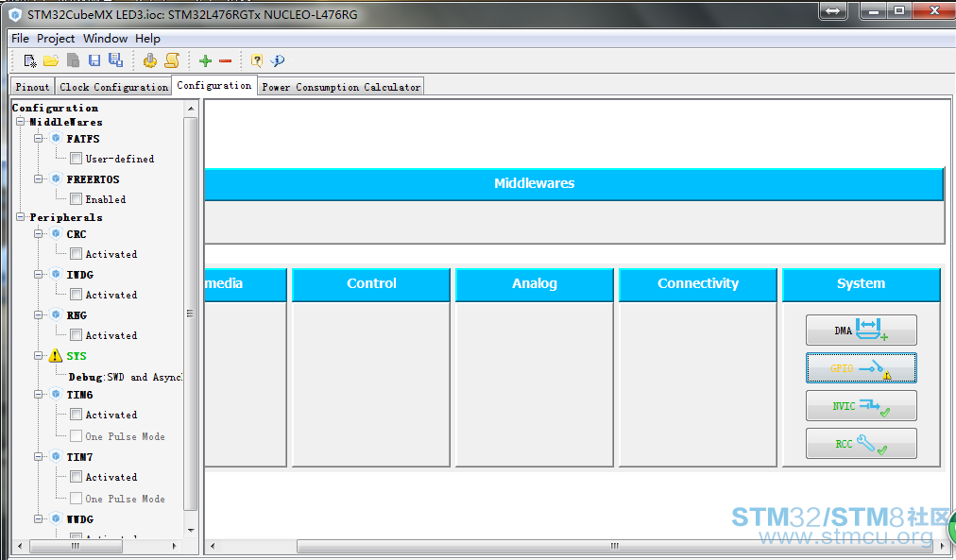Collapse the WWDG tree node
The height and width of the screenshot is (560, 956).
[x=39, y=518]
